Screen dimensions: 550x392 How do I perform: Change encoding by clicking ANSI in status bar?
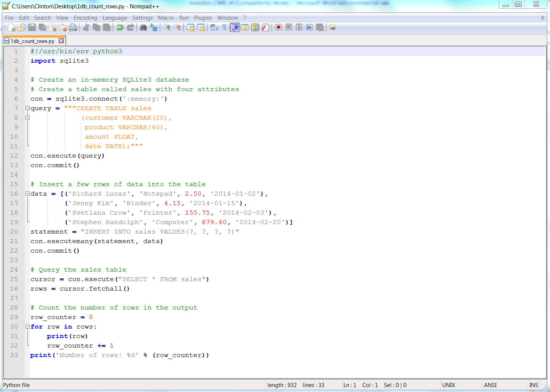tap(490, 385)
